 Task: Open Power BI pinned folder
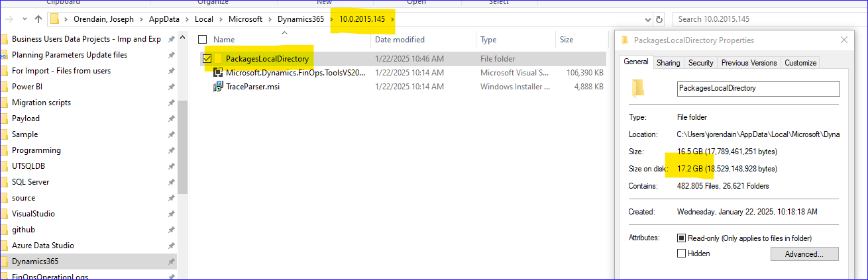27,87
